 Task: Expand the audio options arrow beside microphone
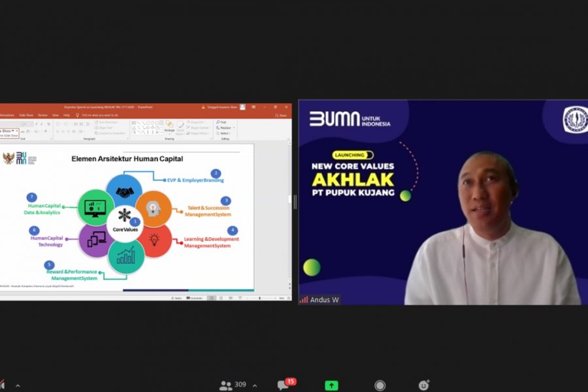pos(18,385)
